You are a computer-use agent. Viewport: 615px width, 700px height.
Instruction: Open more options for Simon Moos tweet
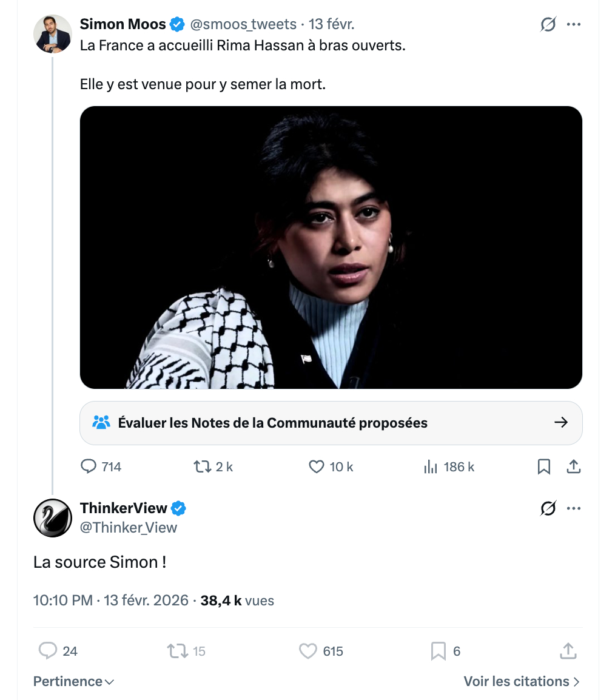coord(574,25)
